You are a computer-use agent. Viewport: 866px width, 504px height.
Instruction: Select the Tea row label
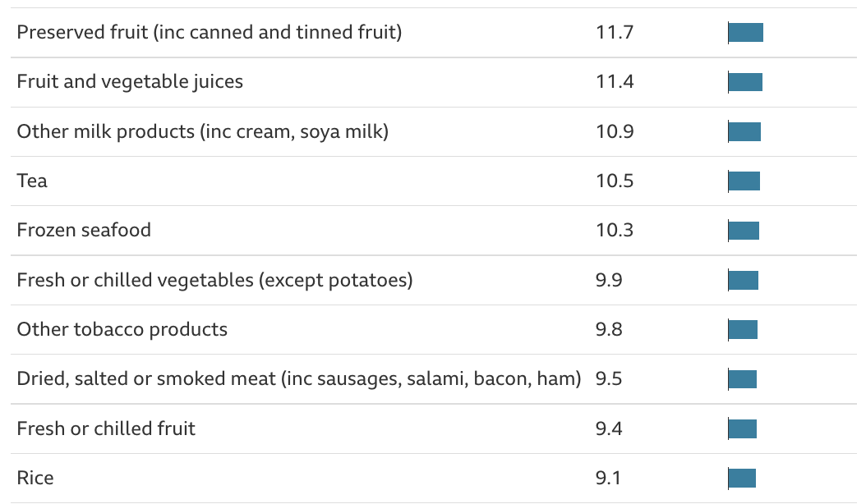coord(32,181)
